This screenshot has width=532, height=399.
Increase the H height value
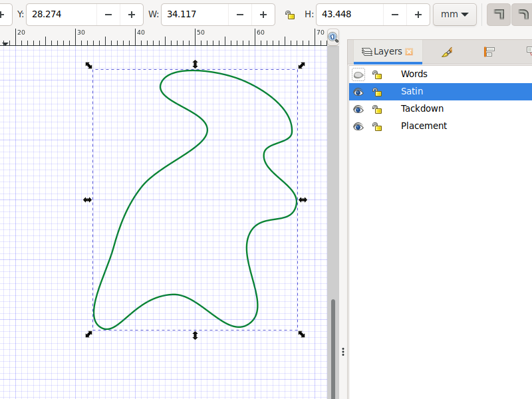[418, 15]
